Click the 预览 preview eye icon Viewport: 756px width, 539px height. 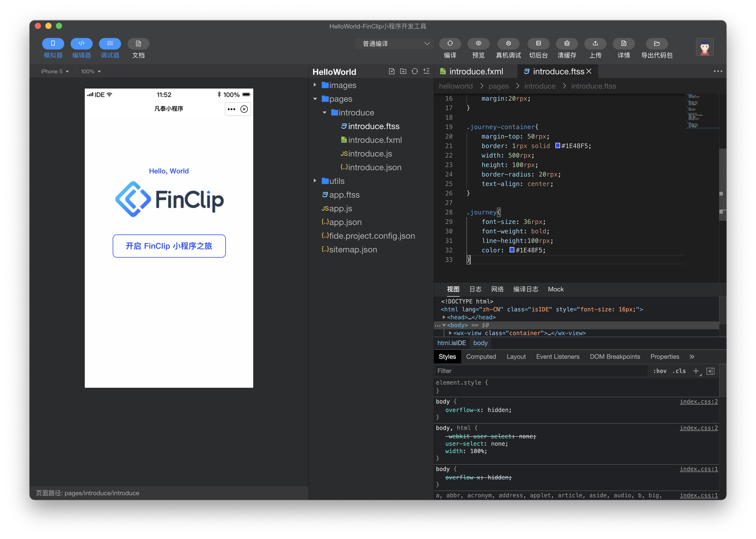pyautogui.click(x=478, y=43)
